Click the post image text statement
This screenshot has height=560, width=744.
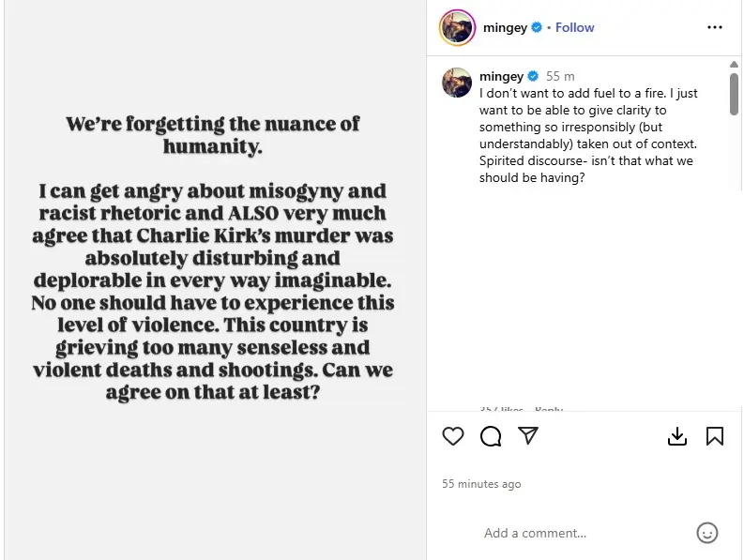pyautogui.click(x=213, y=258)
